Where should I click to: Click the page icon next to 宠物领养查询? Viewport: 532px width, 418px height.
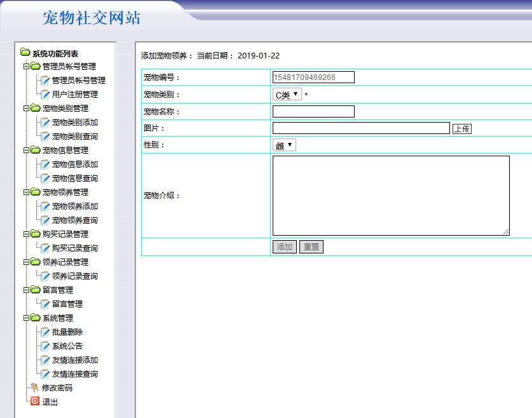point(45,220)
